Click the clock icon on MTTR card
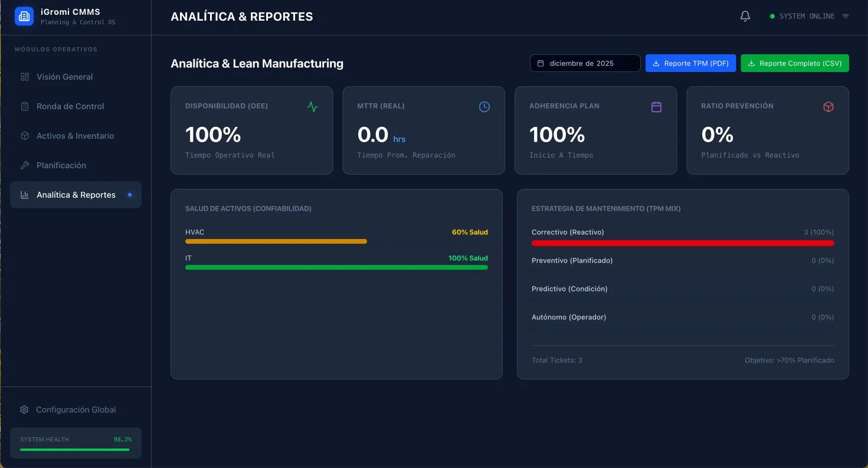The width and height of the screenshot is (868, 468). [484, 107]
